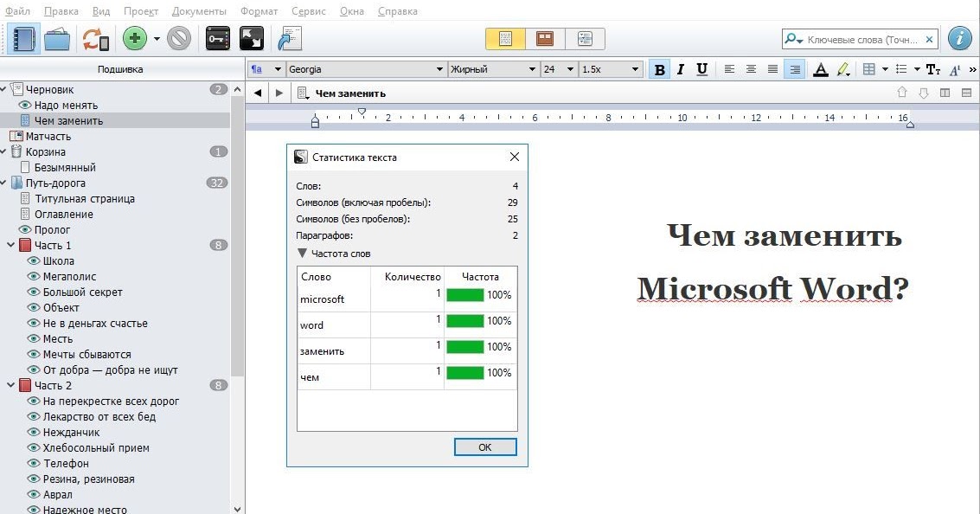
Task: Open the text color swatch
Action: 821,69
